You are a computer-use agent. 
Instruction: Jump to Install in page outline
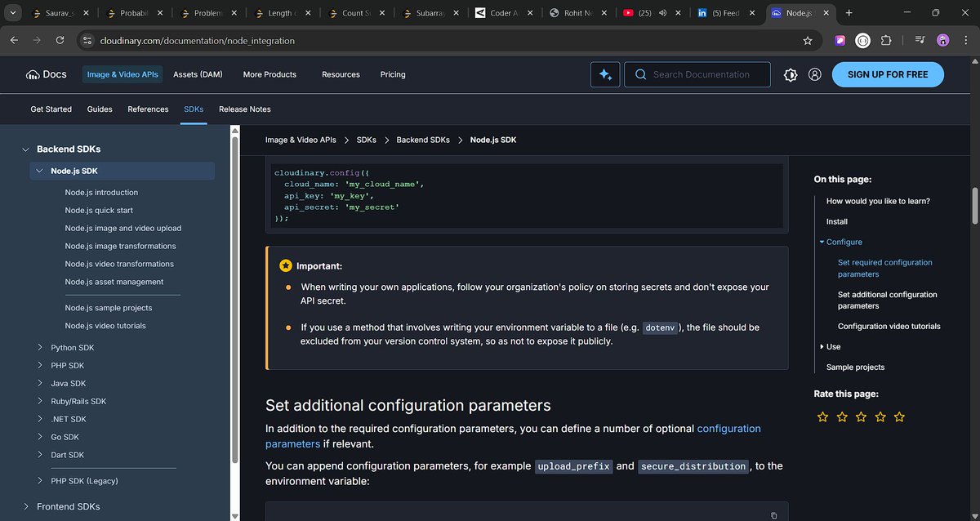click(837, 221)
